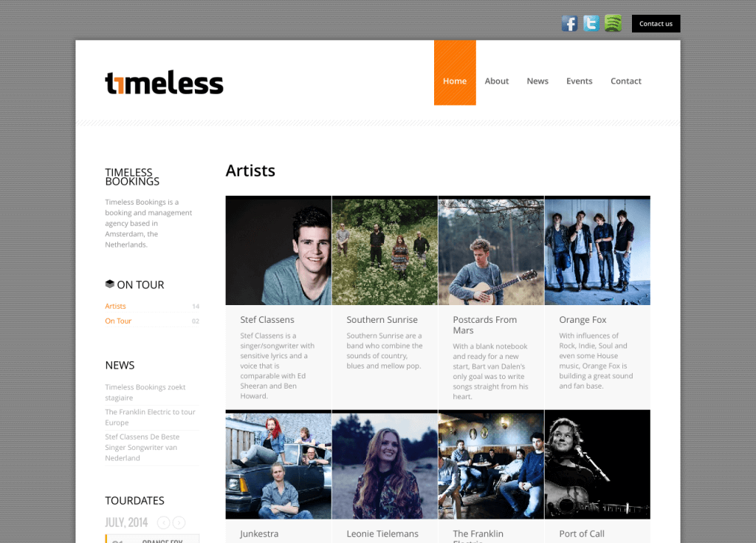Open the Twitter icon link

[591, 23]
